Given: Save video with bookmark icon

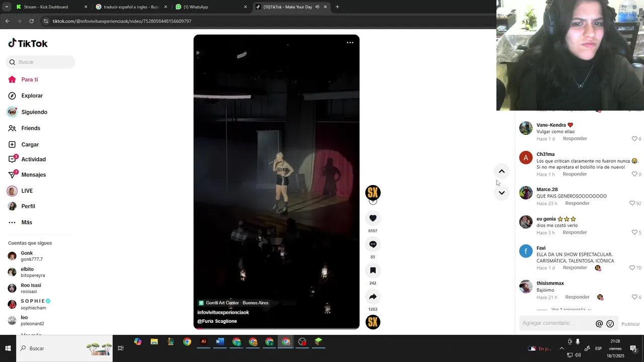Looking at the screenshot, I should (x=373, y=270).
